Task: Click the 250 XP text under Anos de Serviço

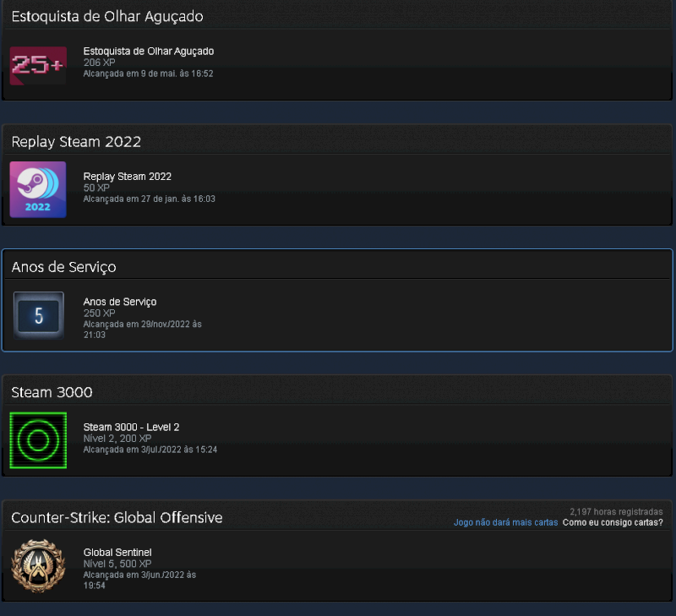Action: click(99, 313)
